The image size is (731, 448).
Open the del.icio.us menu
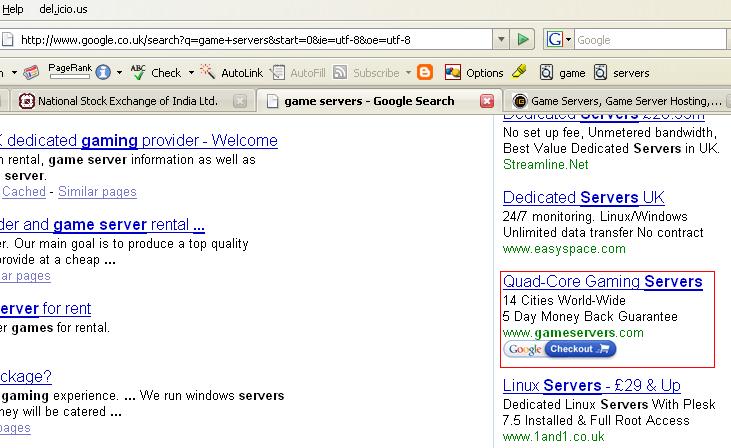(63, 9)
